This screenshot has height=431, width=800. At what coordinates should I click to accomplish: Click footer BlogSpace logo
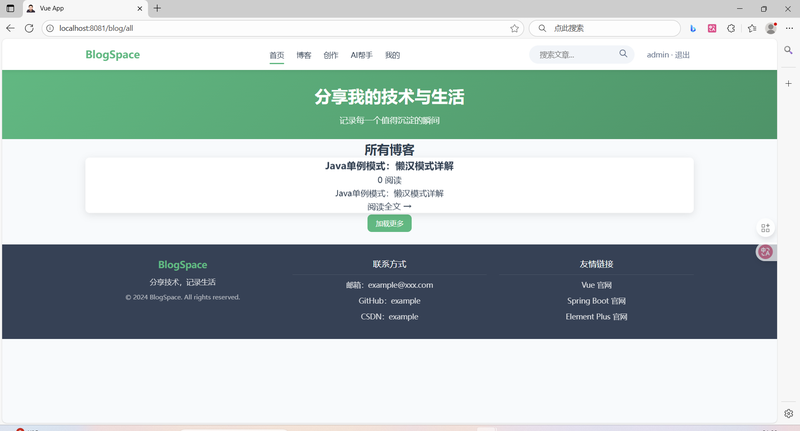183,265
